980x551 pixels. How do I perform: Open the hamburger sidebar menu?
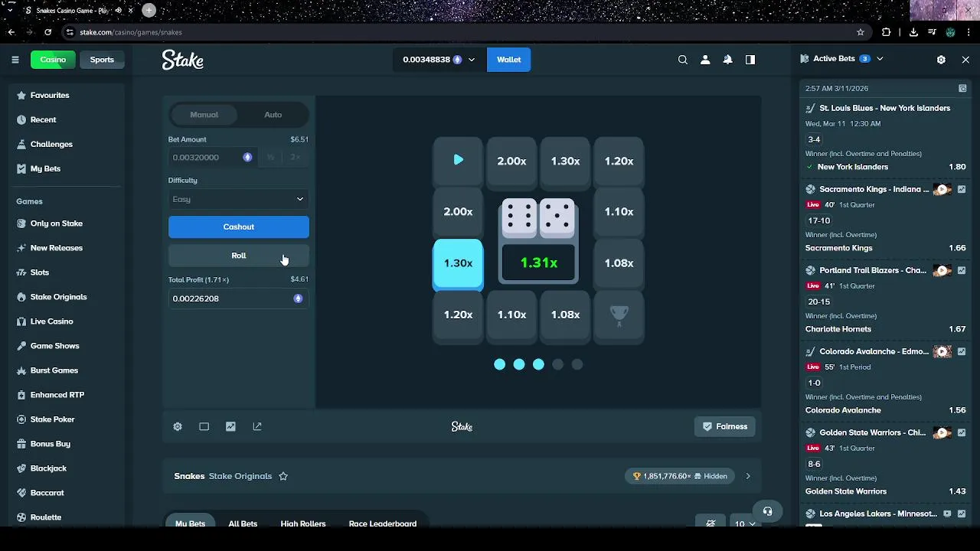coord(15,60)
